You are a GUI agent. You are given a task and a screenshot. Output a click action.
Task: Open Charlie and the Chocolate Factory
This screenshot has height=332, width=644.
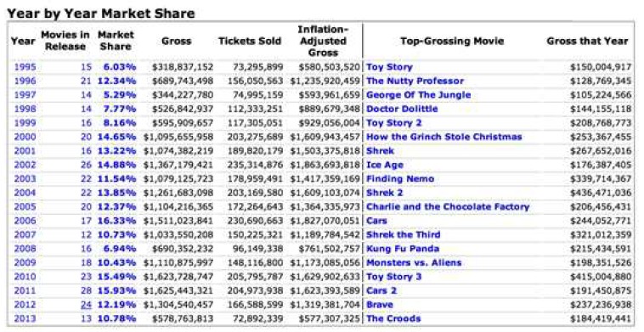448,206
